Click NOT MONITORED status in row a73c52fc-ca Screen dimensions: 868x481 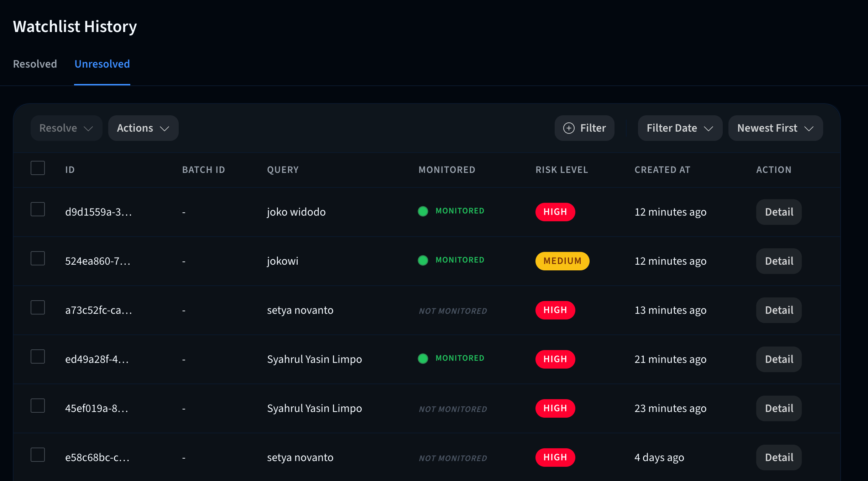(453, 311)
